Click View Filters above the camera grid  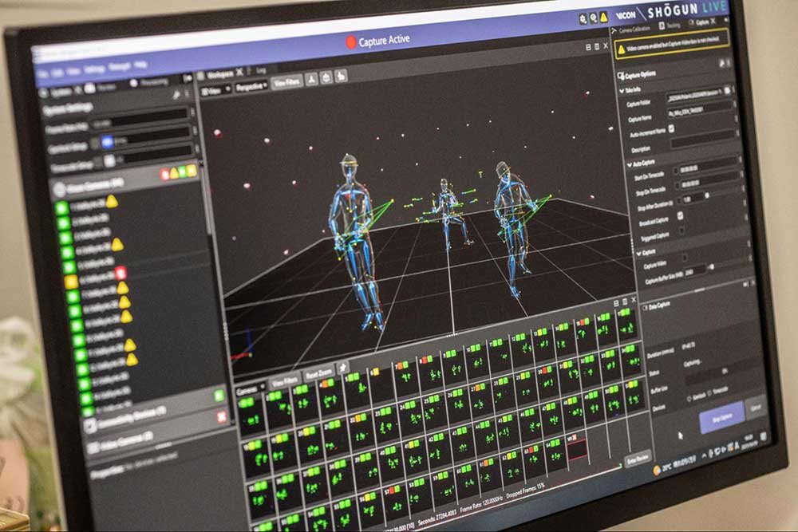[285, 381]
